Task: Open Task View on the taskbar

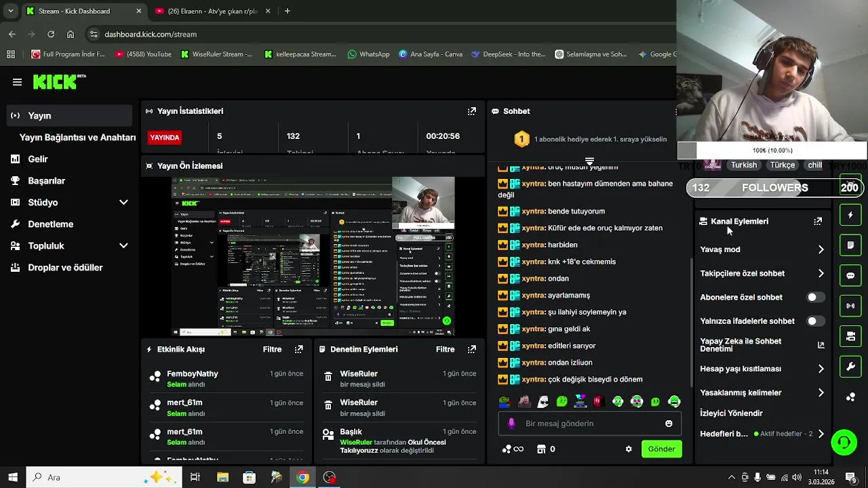Action: click(x=195, y=477)
